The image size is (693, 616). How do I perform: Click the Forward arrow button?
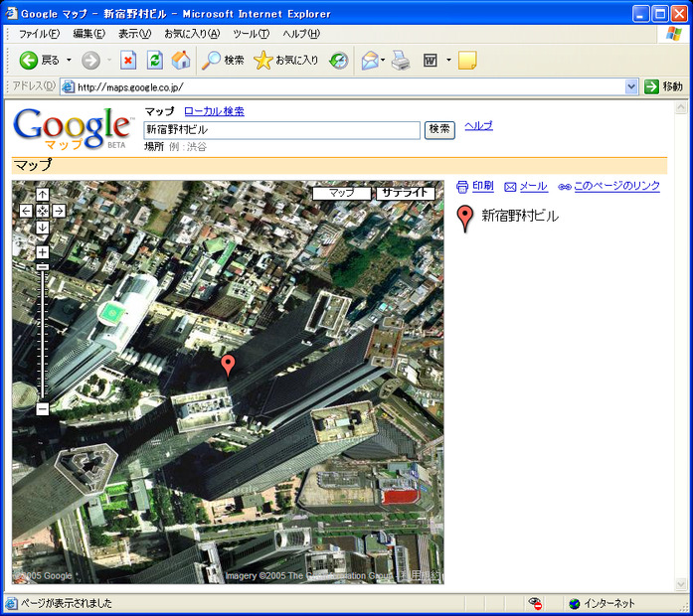90,60
